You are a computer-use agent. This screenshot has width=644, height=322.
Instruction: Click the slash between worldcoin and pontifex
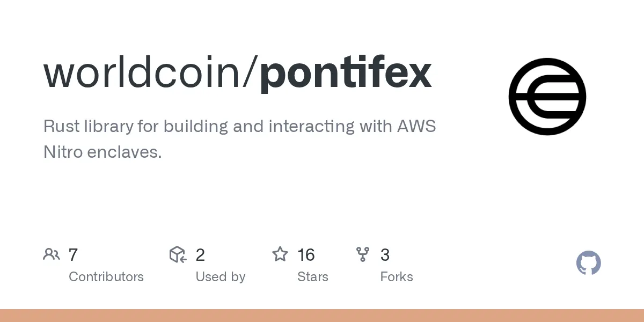[x=252, y=73]
